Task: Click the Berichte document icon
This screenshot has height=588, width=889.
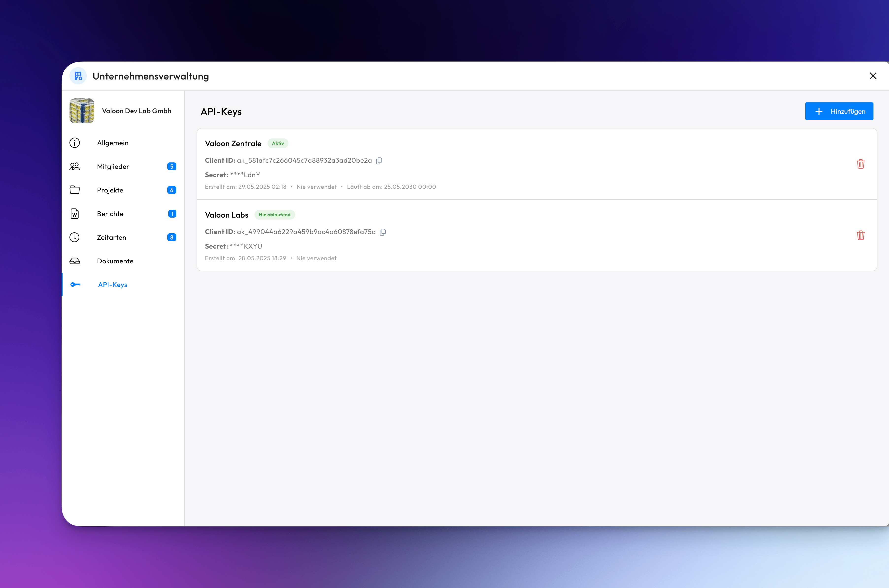Action: click(75, 213)
